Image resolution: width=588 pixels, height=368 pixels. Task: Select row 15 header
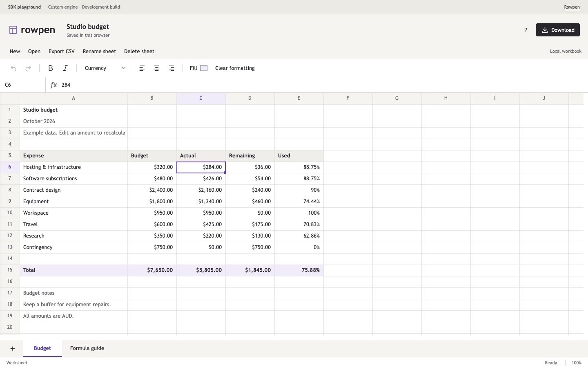click(10, 270)
